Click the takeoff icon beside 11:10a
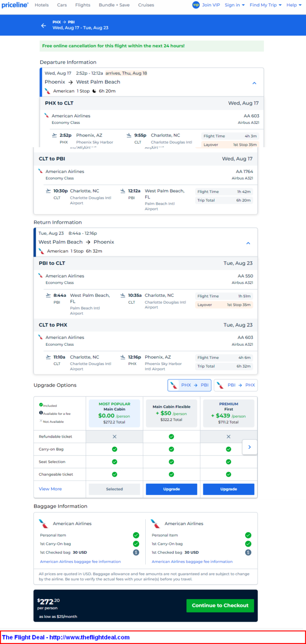Screen dimensions: 306x644 click(48, 357)
